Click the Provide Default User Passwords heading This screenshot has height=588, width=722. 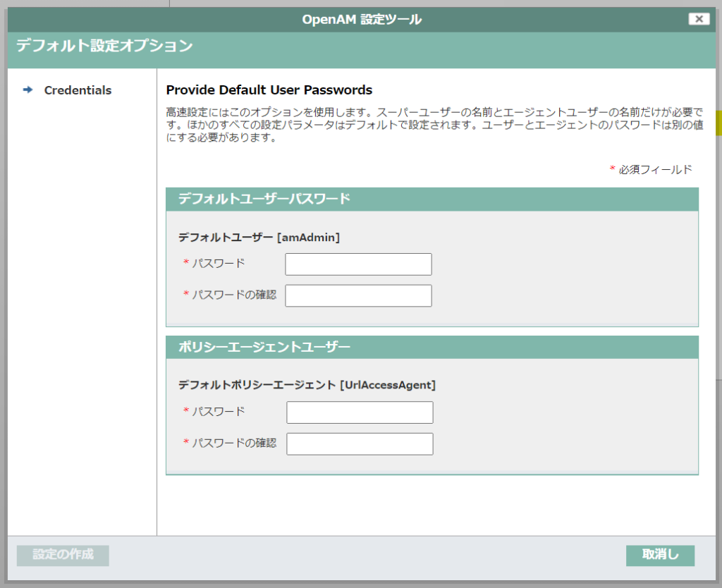(x=269, y=90)
